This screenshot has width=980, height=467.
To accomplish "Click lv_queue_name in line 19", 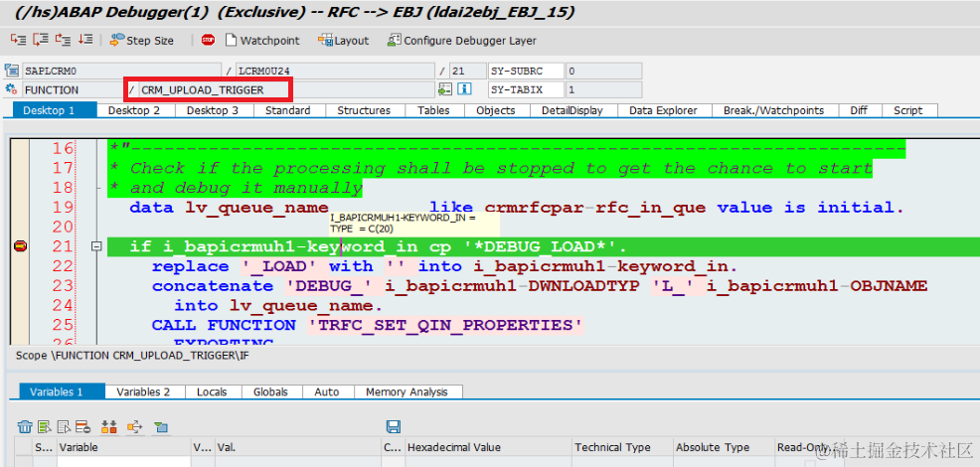I will [256, 208].
